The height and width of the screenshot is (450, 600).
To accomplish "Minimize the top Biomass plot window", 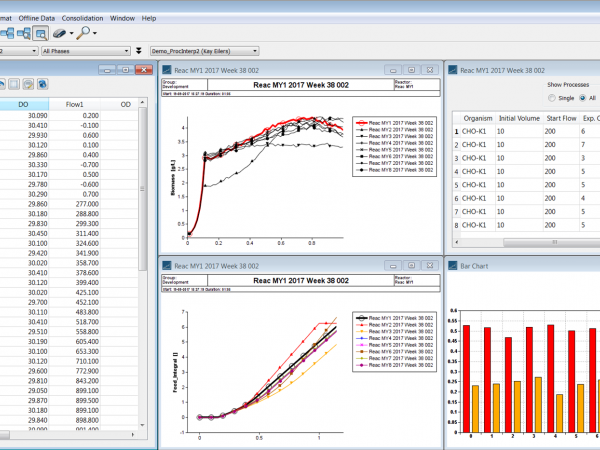I will 393,70.
